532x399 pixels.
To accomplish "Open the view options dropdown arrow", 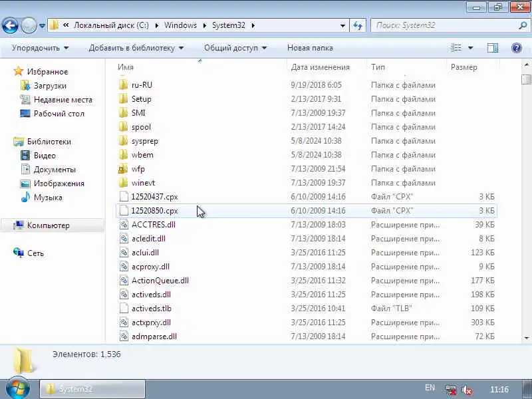I will tap(471, 48).
